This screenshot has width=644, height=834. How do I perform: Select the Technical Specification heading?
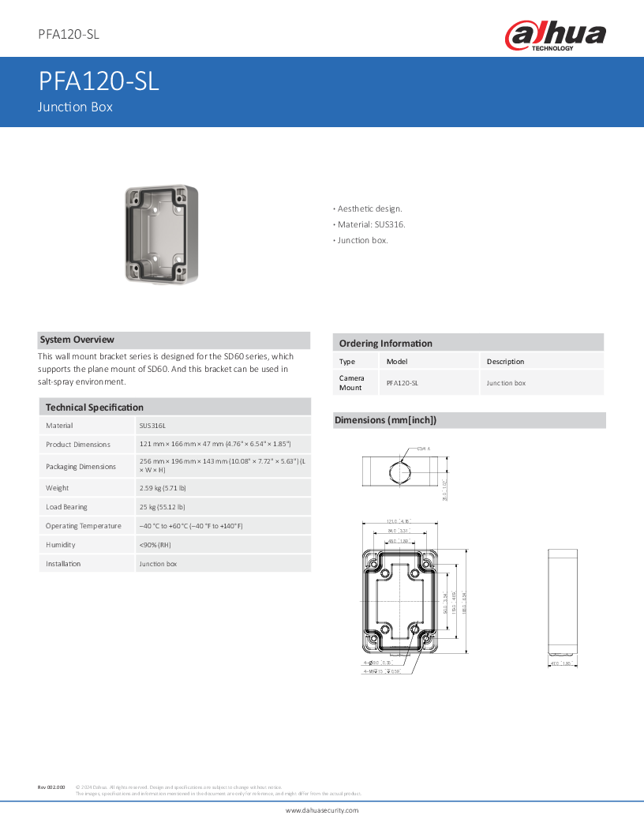(95, 407)
